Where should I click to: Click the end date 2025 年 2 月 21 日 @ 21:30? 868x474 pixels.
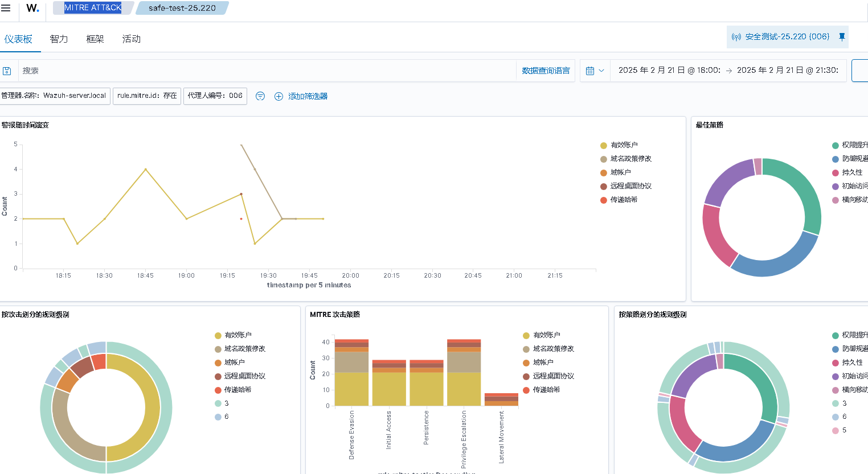coord(788,71)
